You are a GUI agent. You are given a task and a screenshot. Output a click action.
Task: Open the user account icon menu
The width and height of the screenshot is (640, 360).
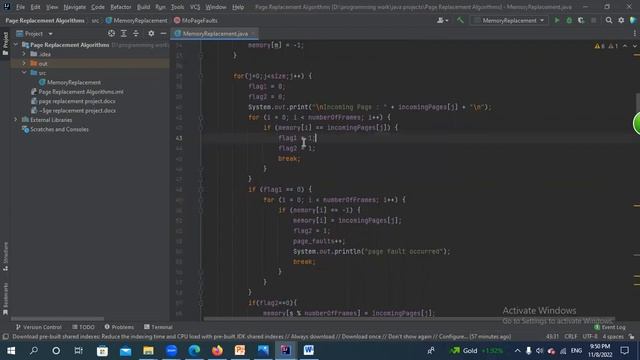[442, 20]
